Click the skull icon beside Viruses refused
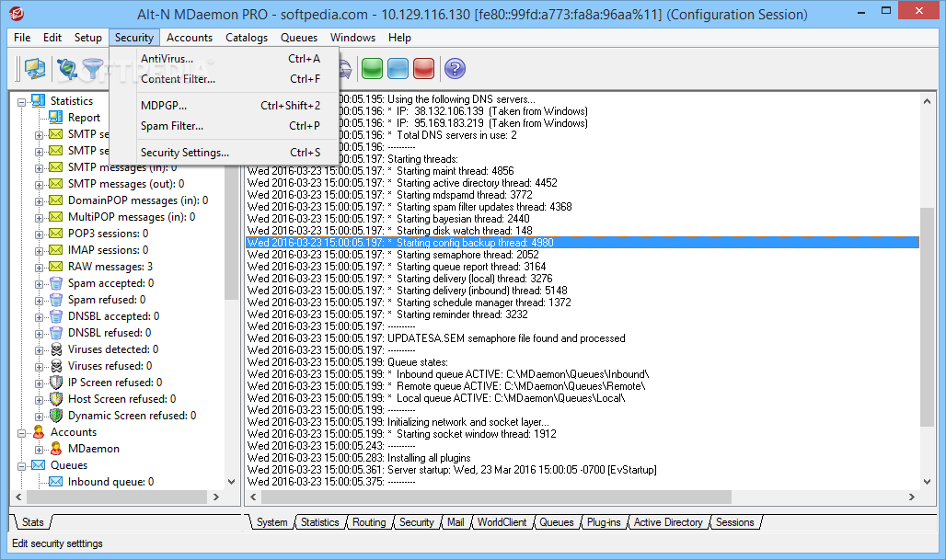This screenshot has width=946, height=560. point(56,365)
